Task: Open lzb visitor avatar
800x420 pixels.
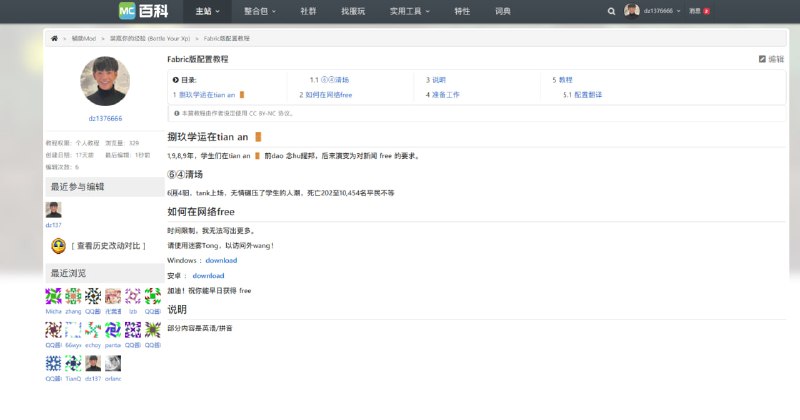Action: 133,296
